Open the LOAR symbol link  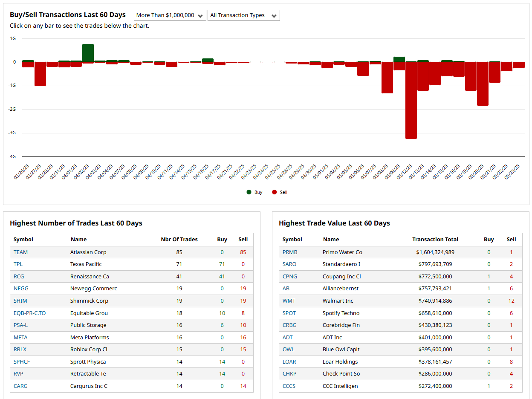289,361
